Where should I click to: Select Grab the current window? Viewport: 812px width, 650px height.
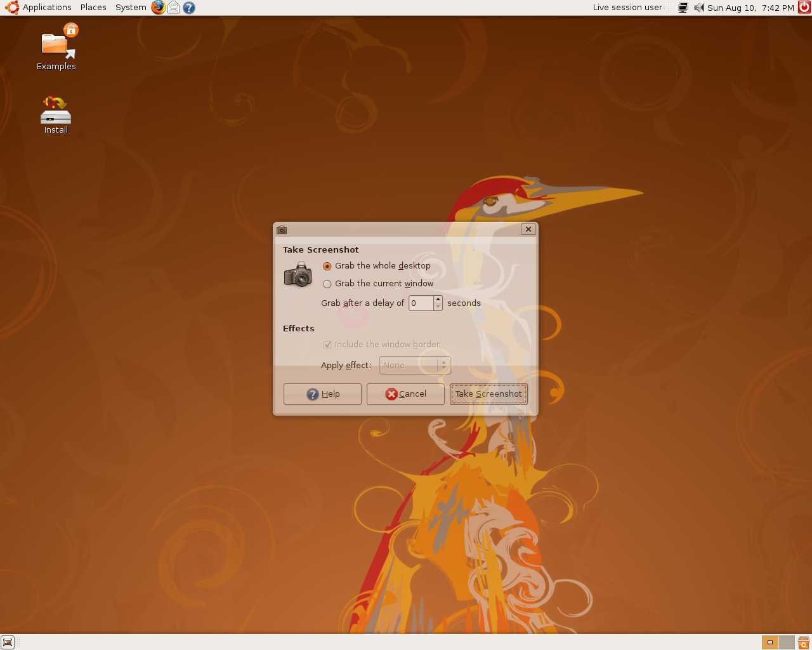pos(327,284)
